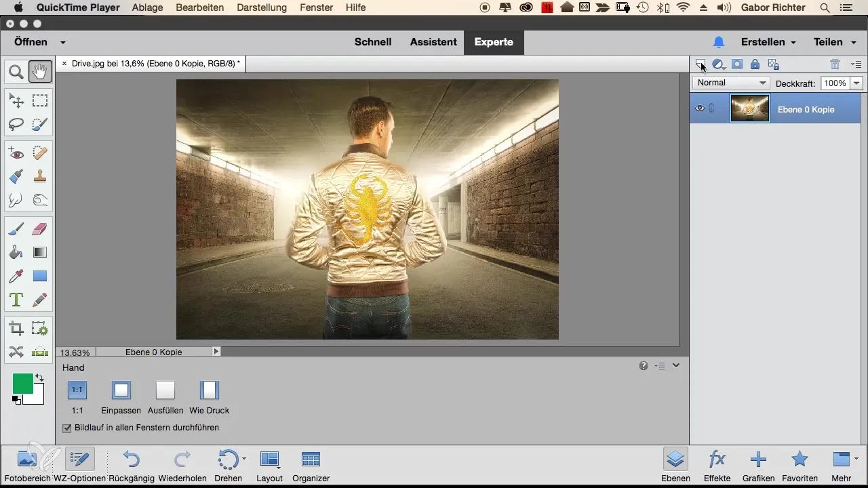Screen dimensions: 868x488
Task: Open the Layers panel flyout menu
Action: (x=856, y=64)
